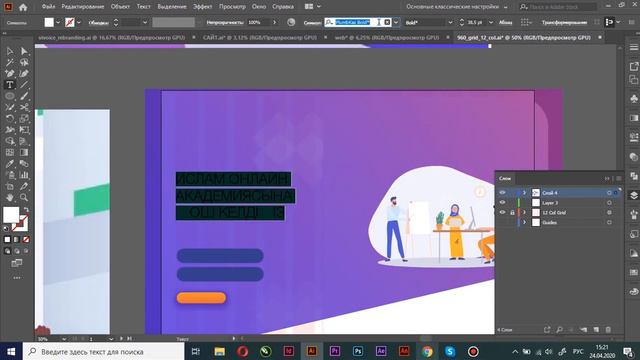Click the None (red slash) color mode button

(x=26, y=240)
